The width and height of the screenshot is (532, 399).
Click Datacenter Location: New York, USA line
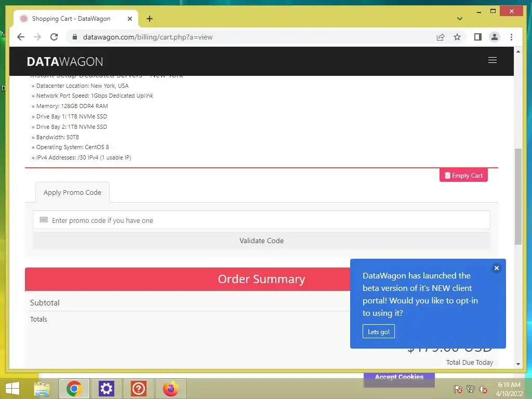point(80,86)
